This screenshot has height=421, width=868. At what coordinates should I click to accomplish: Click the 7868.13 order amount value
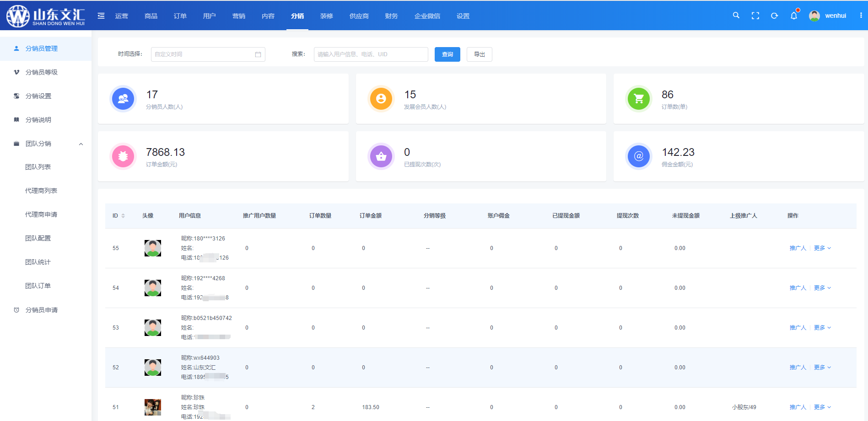tap(166, 152)
